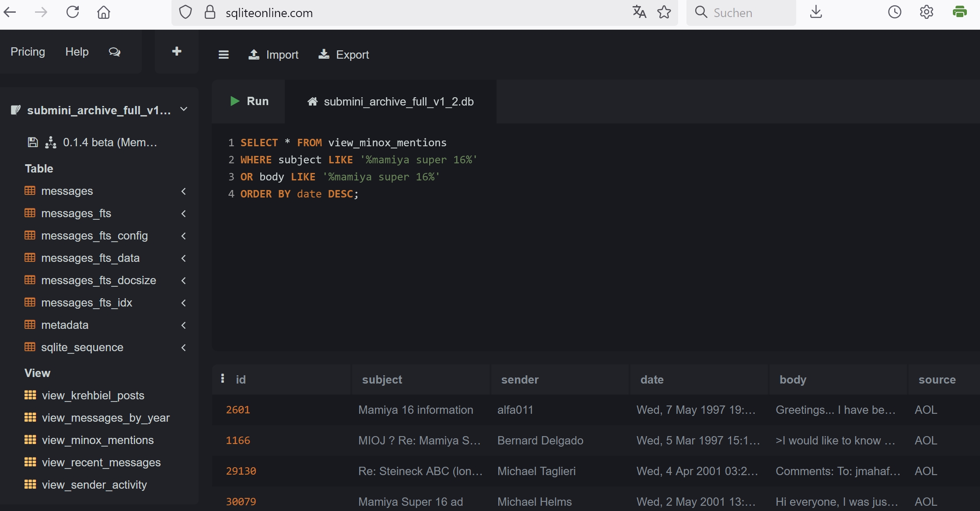Open view_minox_mentions in the View list

point(98,440)
